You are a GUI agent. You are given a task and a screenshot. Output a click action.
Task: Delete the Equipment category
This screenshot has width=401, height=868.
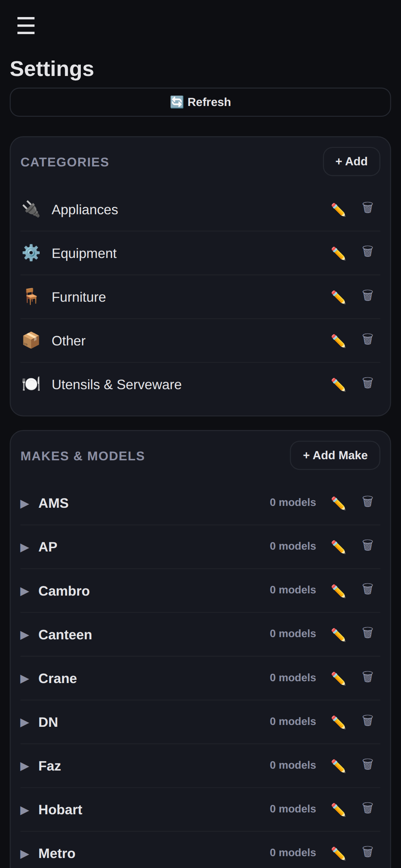click(368, 252)
